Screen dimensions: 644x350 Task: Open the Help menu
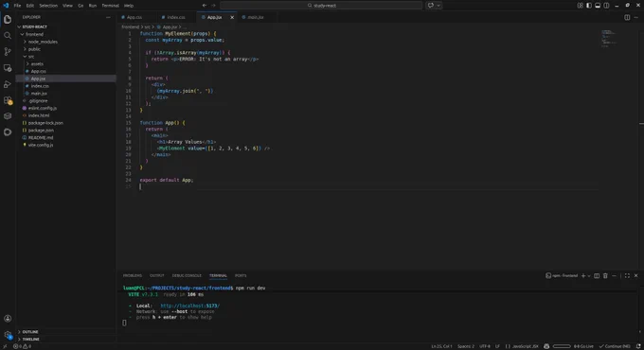[x=129, y=6]
